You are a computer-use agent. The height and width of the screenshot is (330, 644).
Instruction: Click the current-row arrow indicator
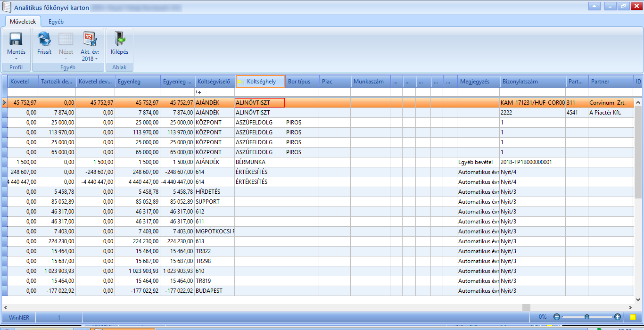coord(5,102)
